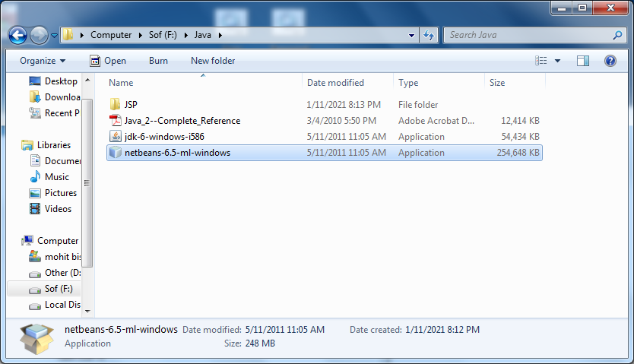Open the Other (D:) drive
634x364 pixels.
pos(55,273)
